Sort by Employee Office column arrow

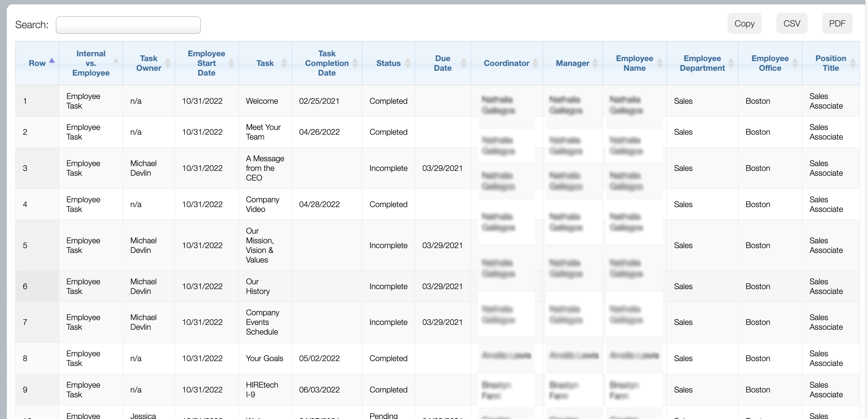(795, 63)
